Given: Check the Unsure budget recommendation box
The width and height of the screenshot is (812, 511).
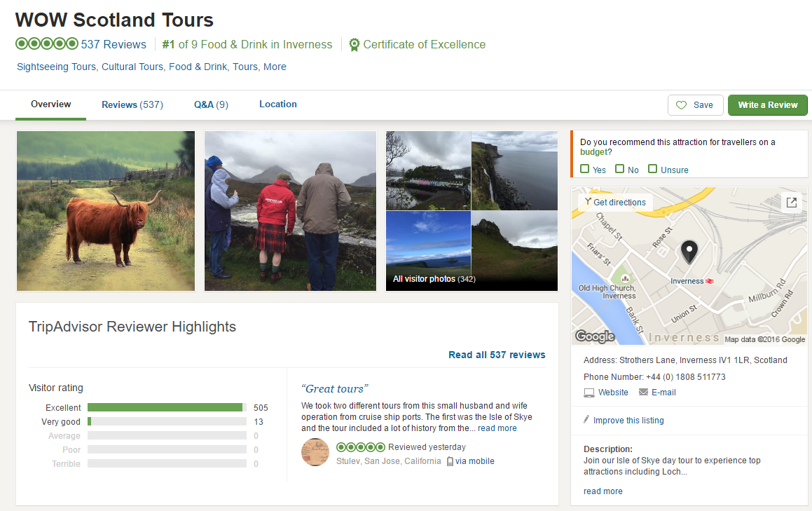Looking at the screenshot, I should [652, 169].
